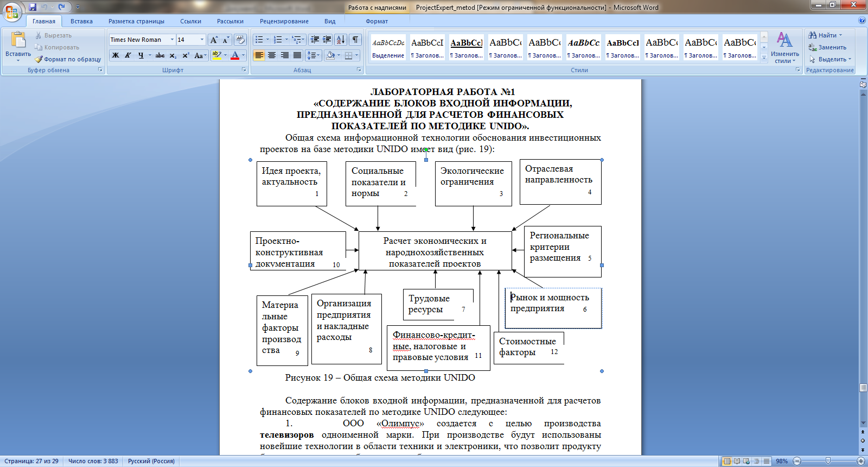This screenshot has width=868, height=467.
Task: Click the numbered list icon
Action: tap(278, 40)
